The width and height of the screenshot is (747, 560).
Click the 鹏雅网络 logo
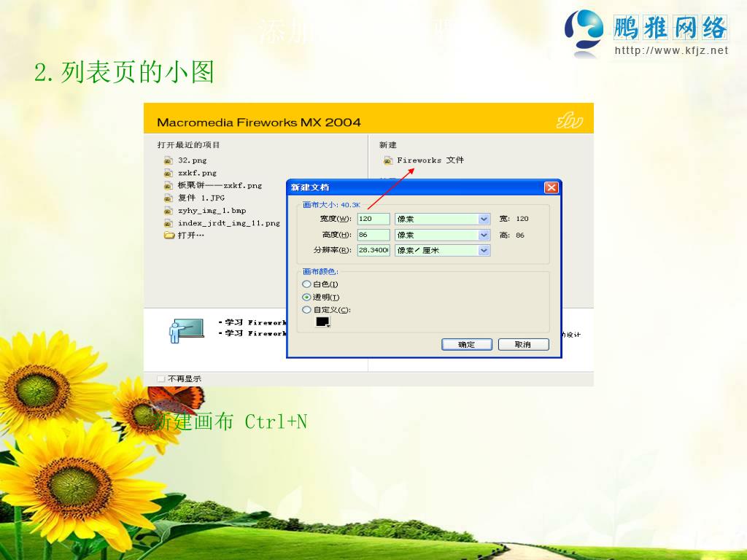pos(646,32)
